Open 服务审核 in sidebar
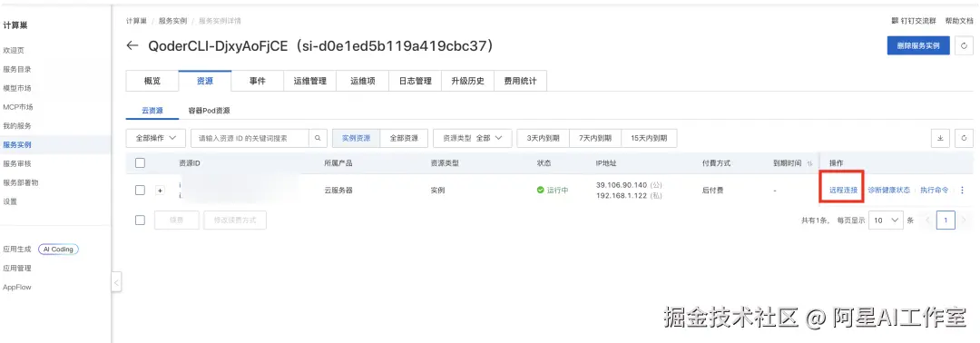Viewport: 980px width, 343px height. tap(17, 163)
